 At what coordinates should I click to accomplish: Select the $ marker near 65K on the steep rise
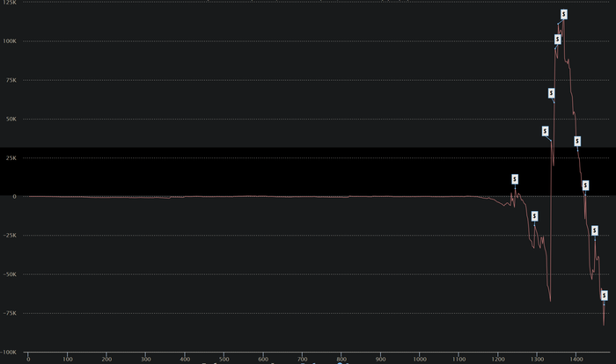[551, 93]
